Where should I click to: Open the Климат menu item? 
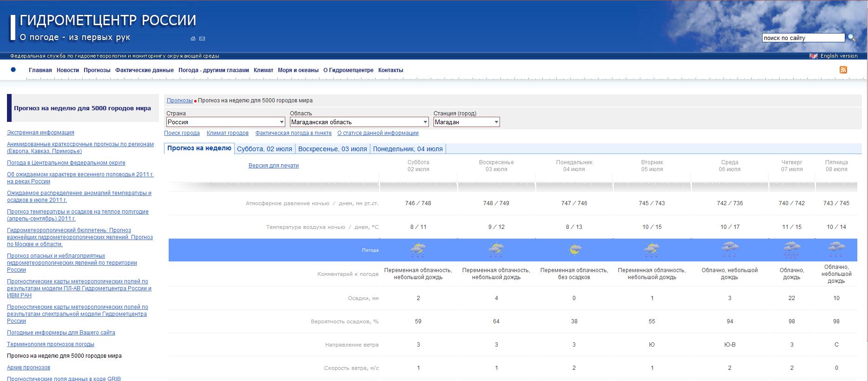click(263, 70)
